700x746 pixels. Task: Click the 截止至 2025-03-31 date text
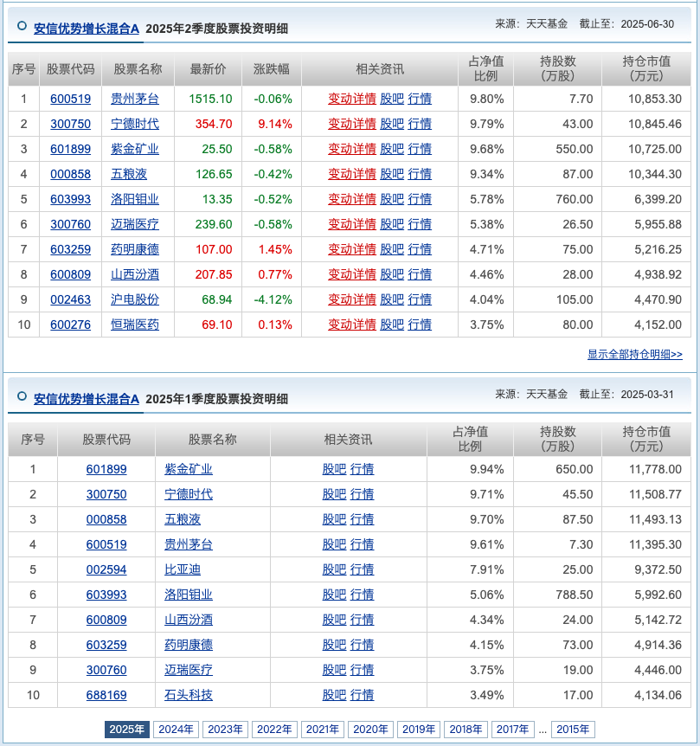pyautogui.click(x=626, y=395)
